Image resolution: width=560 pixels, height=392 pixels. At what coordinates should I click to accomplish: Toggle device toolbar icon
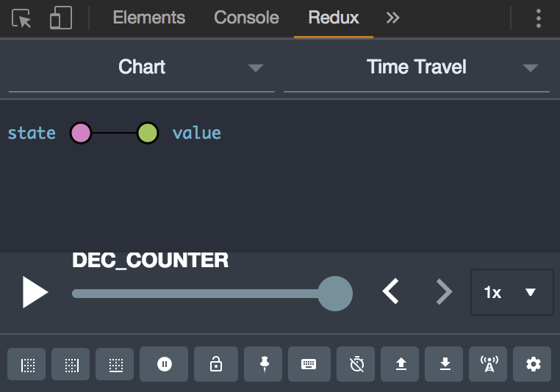tap(60, 18)
